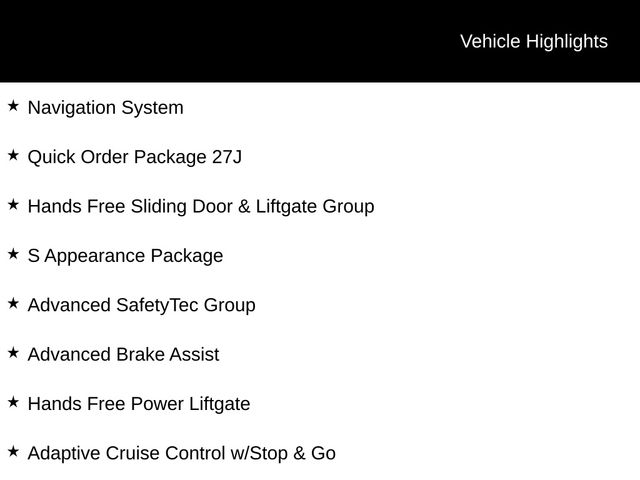The image size is (640, 480).
Task: Click the star before Adaptive Cruise Control
Action: (x=13, y=451)
